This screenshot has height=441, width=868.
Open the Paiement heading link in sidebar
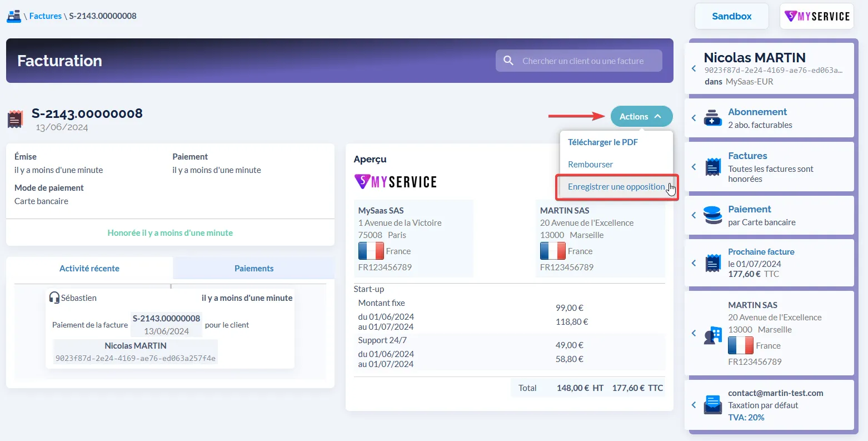[750, 209]
